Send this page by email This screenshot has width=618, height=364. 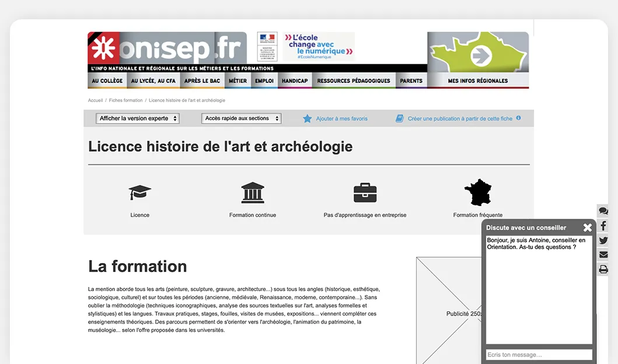pos(603,254)
